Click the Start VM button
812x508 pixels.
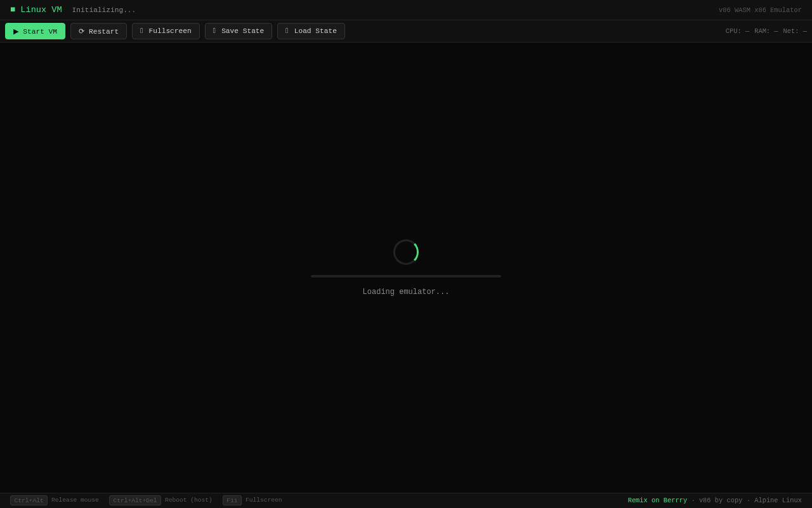point(35,31)
